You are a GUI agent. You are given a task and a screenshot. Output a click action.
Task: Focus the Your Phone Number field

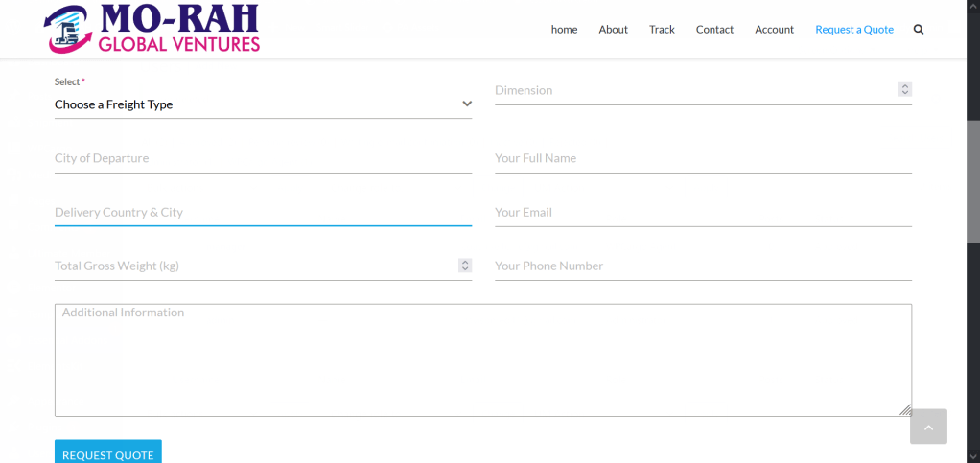pos(703,266)
